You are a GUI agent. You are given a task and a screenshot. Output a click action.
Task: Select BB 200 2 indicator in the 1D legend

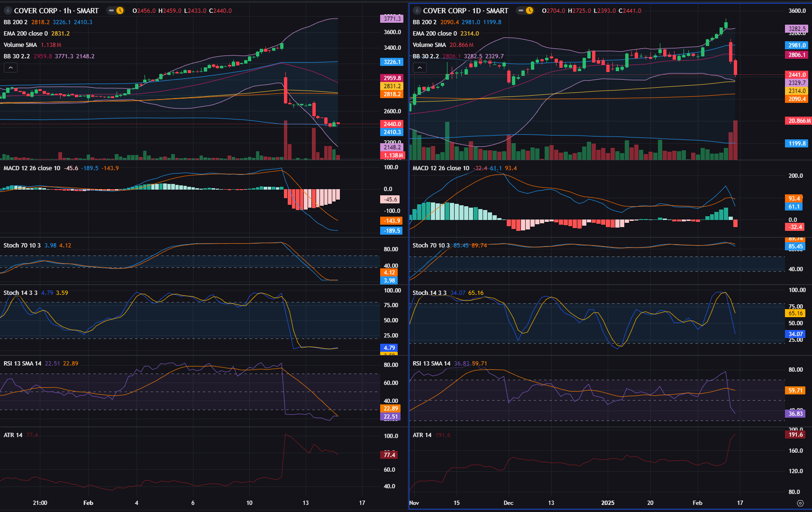[424, 22]
